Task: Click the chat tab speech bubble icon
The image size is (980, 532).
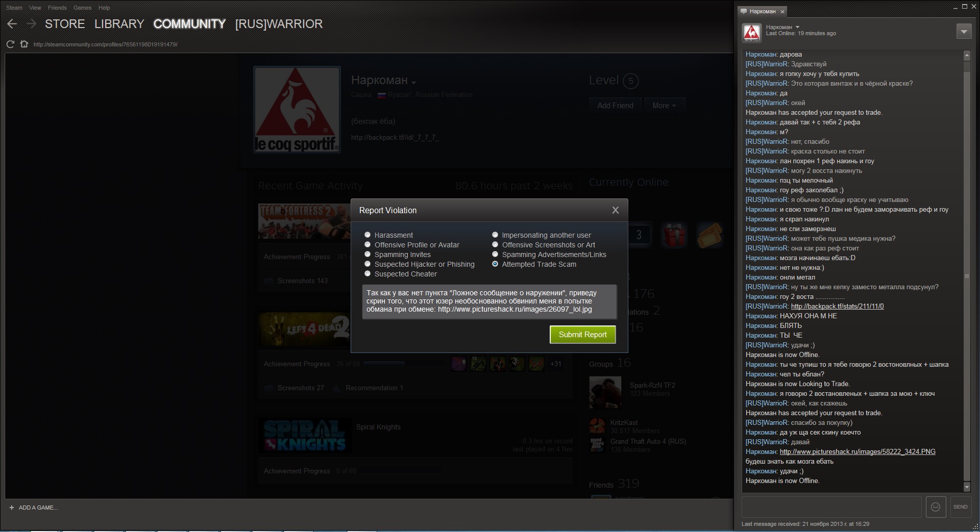Action: click(744, 11)
